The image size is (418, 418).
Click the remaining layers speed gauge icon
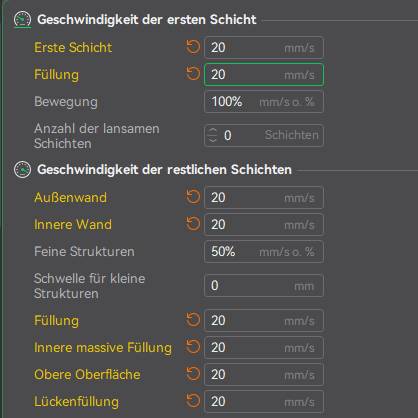tap(22, 170)
